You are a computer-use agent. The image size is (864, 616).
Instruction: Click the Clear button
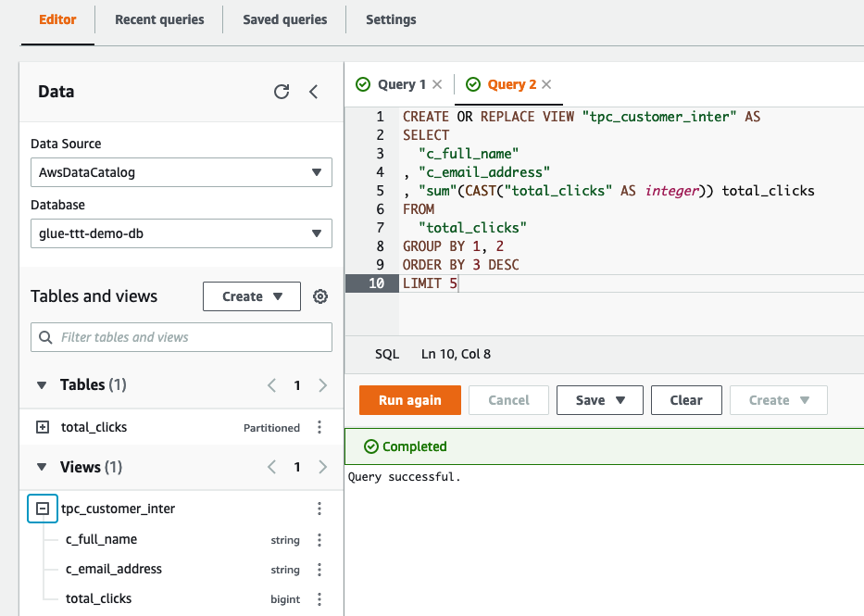pos(686,400)
